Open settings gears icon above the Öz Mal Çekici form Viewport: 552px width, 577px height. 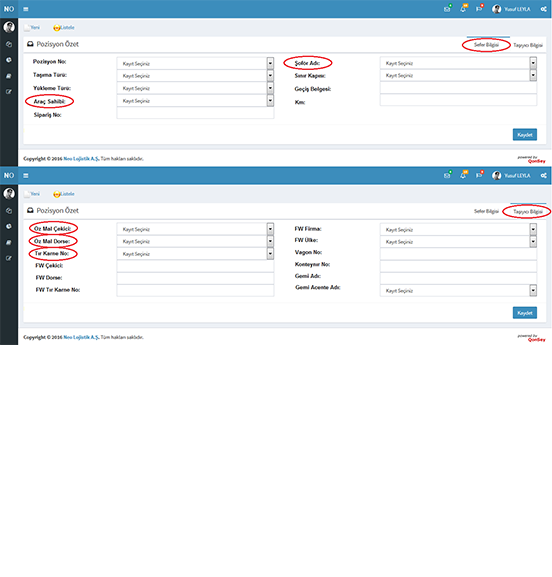point(544,176)
